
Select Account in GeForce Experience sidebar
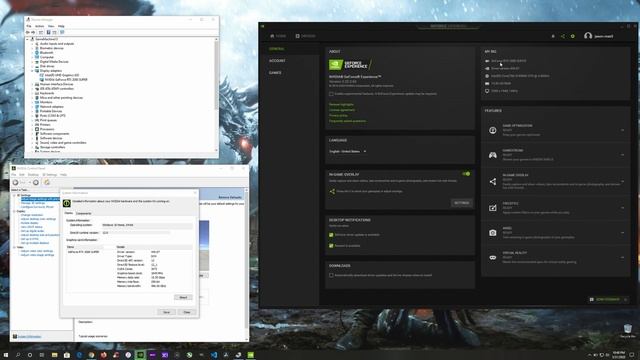tap(277, 61)
